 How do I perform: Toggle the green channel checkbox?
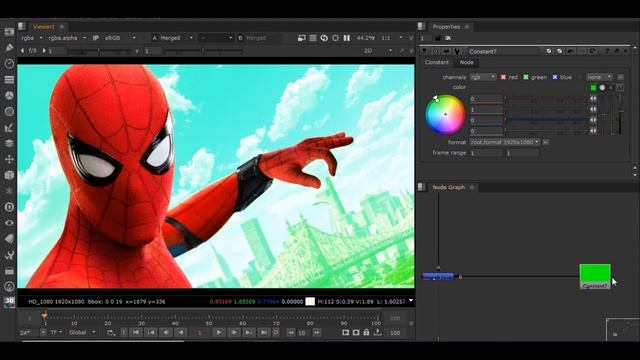pos(526,77)
